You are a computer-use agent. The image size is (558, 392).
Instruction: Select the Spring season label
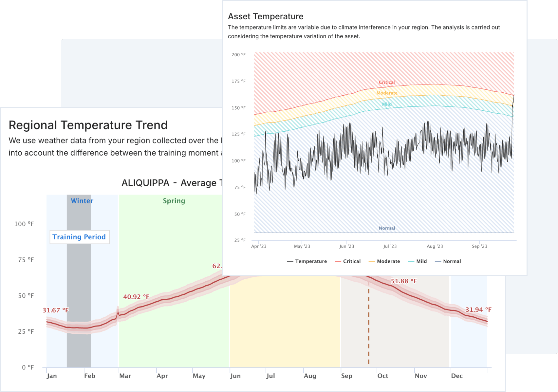point(174,201)
